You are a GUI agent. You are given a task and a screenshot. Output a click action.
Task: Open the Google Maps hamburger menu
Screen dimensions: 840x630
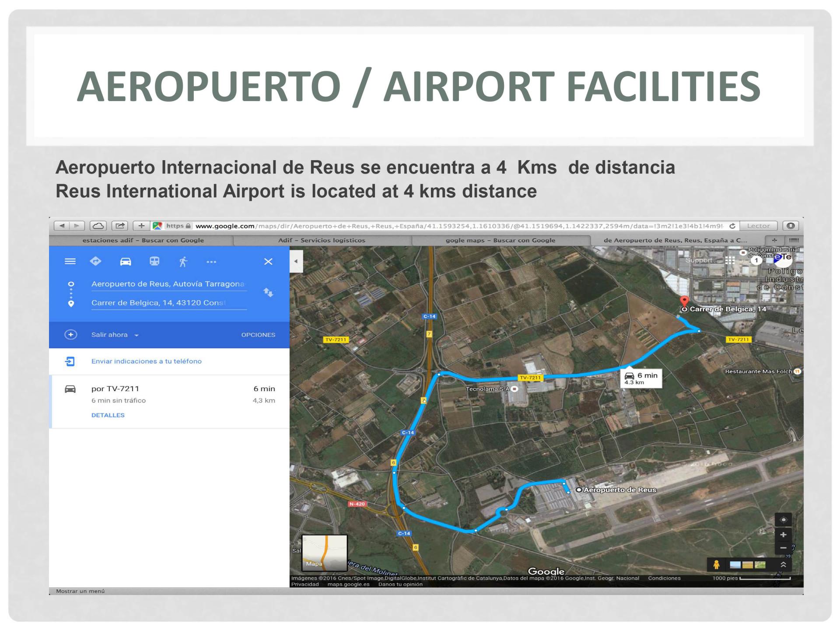coord(70,262)
